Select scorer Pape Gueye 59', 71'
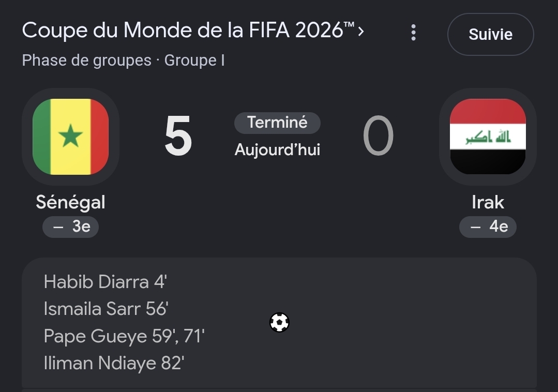The image size is (558, 392). click(124, 336)
